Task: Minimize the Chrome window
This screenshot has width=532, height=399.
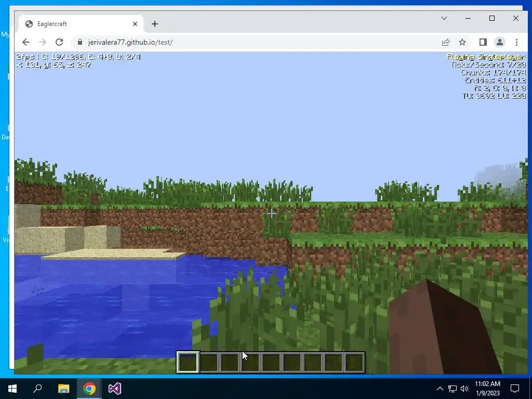Action: (x=468, y=18)
